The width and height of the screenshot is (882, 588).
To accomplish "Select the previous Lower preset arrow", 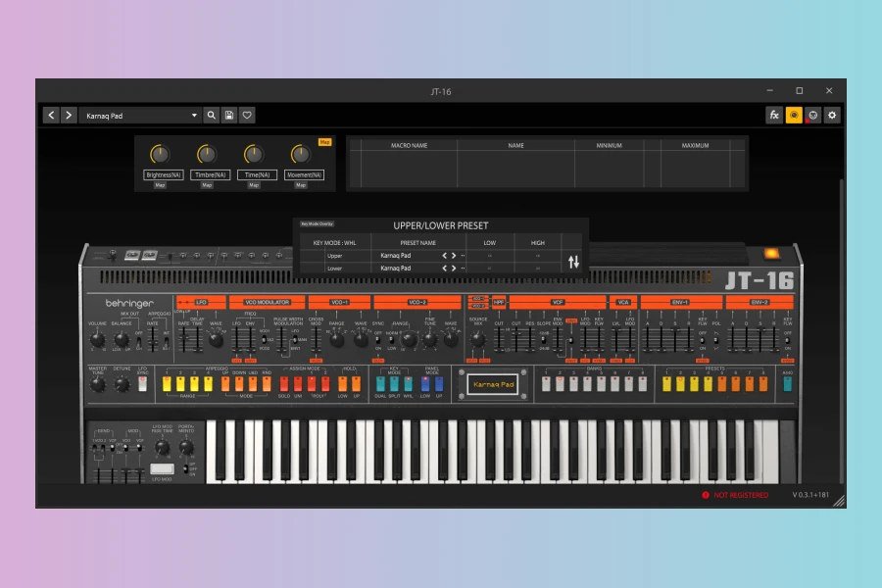I will pyautogui.click(x=444, y=269).
